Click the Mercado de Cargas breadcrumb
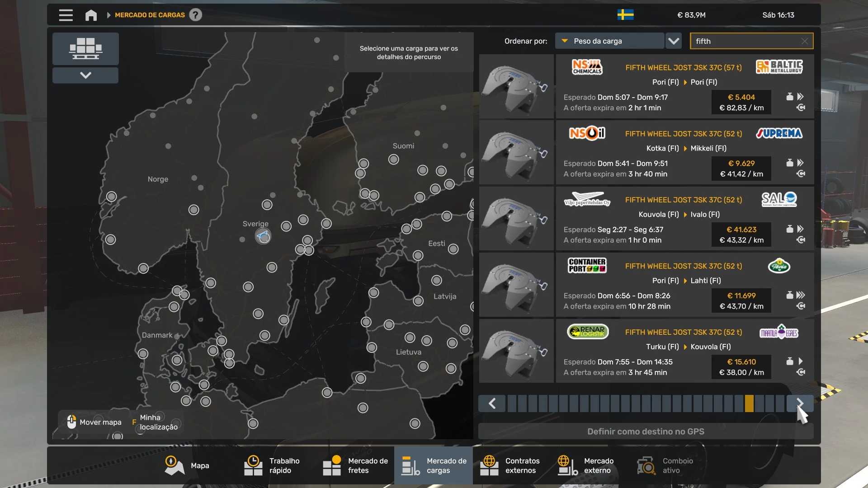The image size is (868, 488). 150,15
